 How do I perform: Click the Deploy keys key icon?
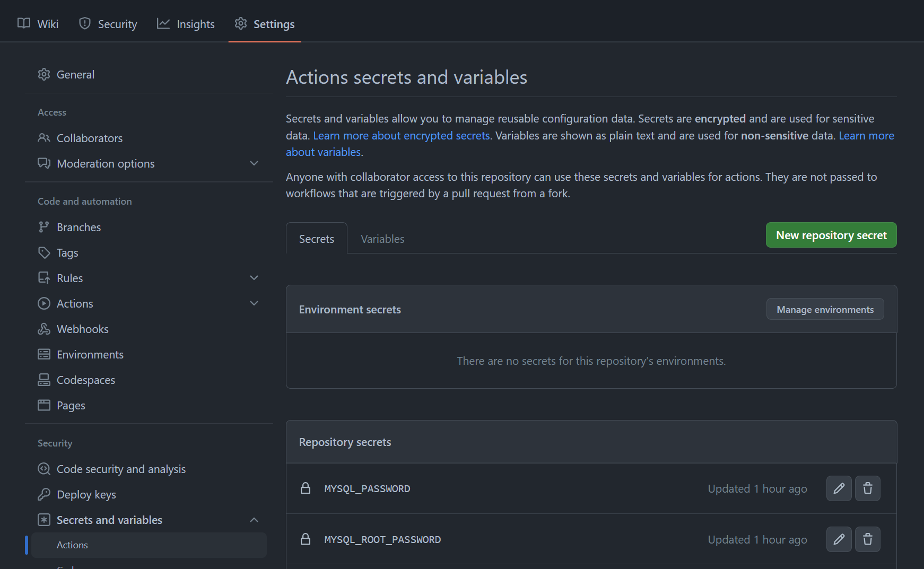pos(44,494)
